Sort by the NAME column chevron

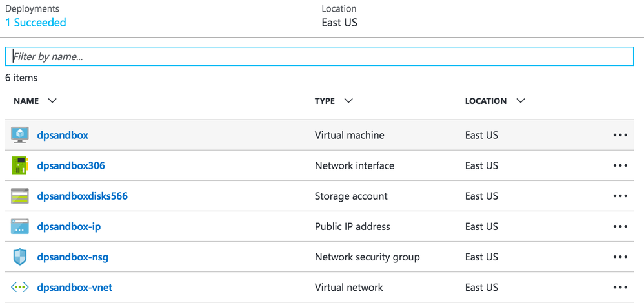(53, 101)
